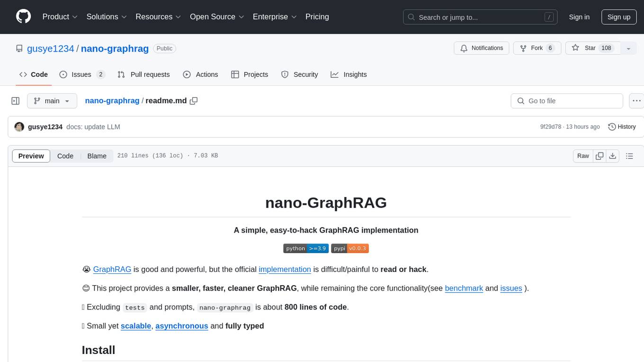
Task: Open the official implementation link
Action: pyautogui.click(x=285, y=269)
